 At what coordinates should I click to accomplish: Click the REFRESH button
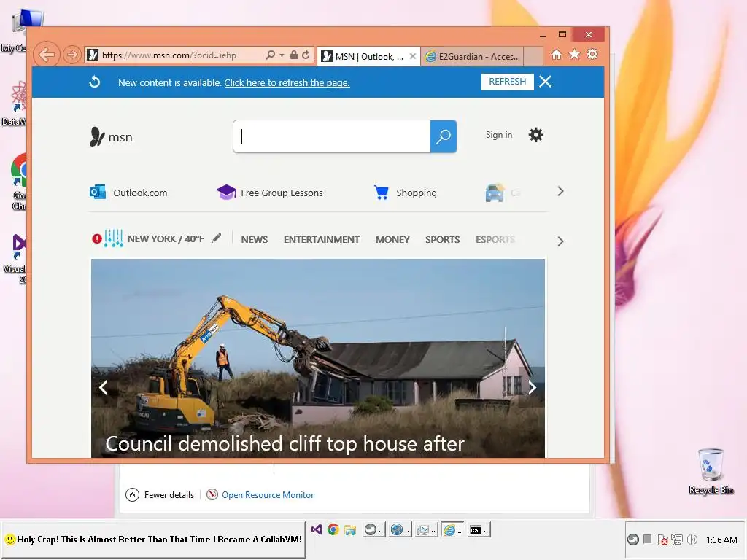(508, 82)
